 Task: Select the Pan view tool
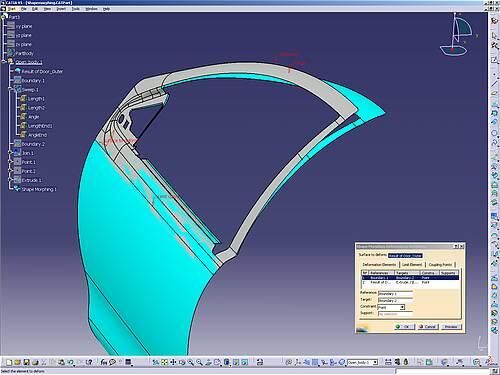pyautogui.click(x=173, y=362)
